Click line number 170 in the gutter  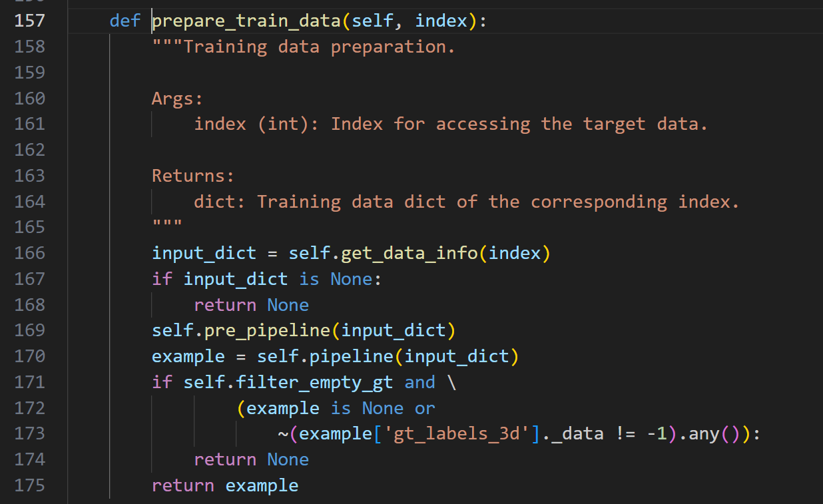point(29,356)
